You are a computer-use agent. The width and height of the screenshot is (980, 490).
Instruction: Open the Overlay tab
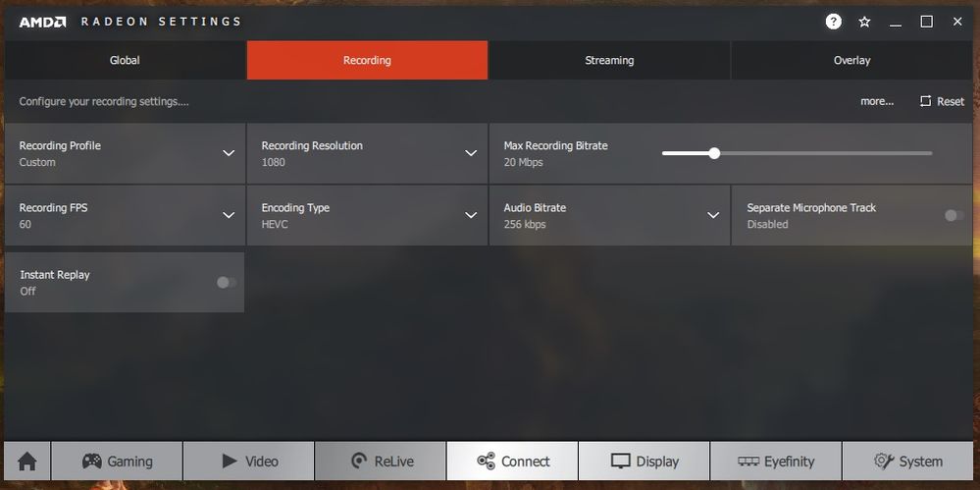click(x=851, y=60)
